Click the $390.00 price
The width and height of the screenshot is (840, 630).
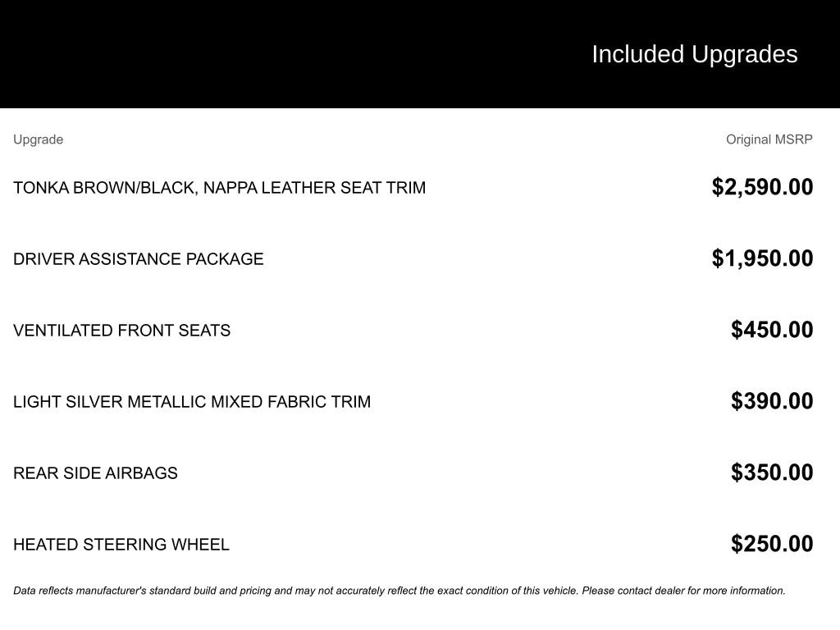pos(772,401)
